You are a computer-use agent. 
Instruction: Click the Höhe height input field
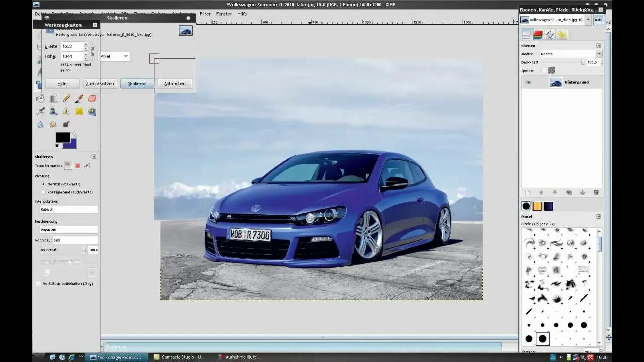pos(71,56)
